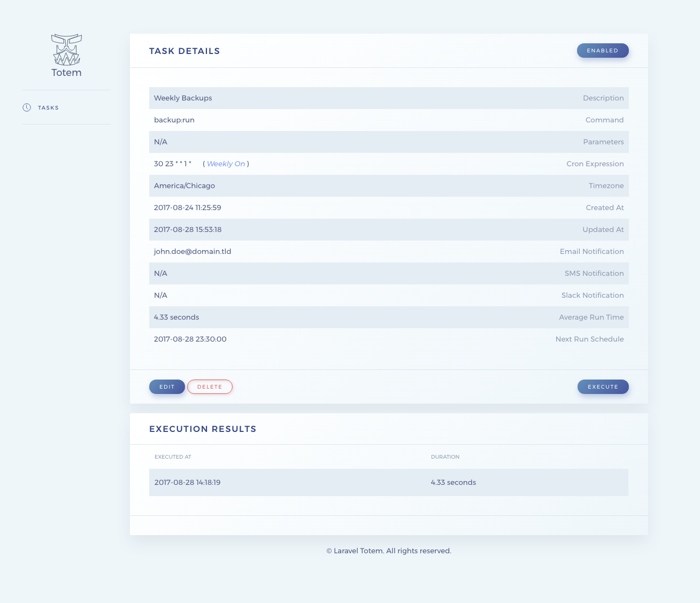The width and height of the screenshot is (700, 603).
Task: Select the Weekly Backups description value
Action: coord(183,98)
